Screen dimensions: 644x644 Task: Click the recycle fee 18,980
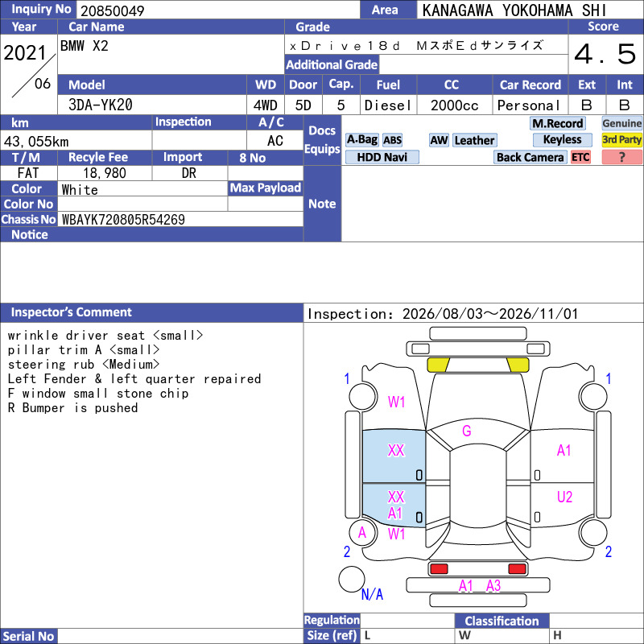pyautogui.click(x=105, y=173)
